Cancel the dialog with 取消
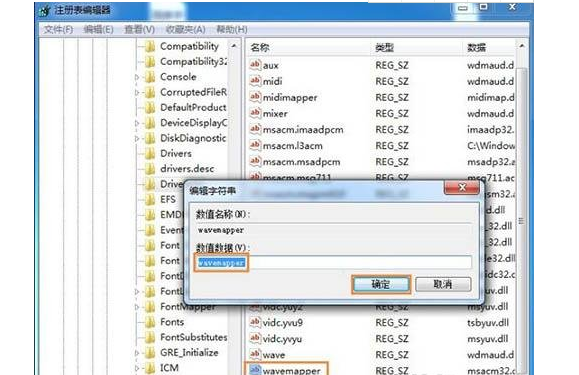The width and height of the screenshot is (579, 375). (443, 284)
